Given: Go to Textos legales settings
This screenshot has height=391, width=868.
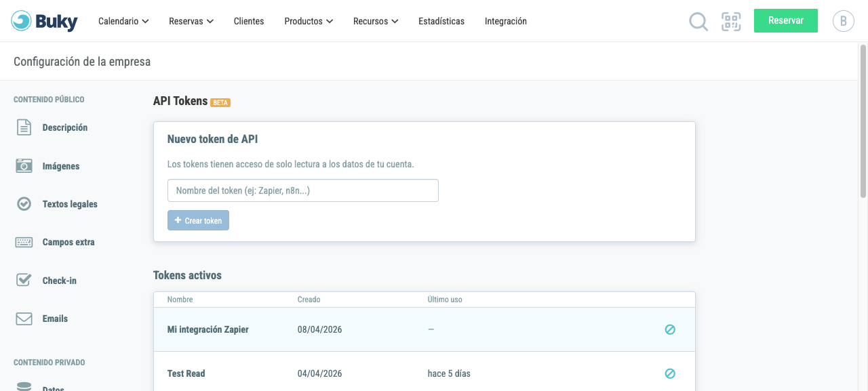Looking at the screenshot, I should pos(70,204).
